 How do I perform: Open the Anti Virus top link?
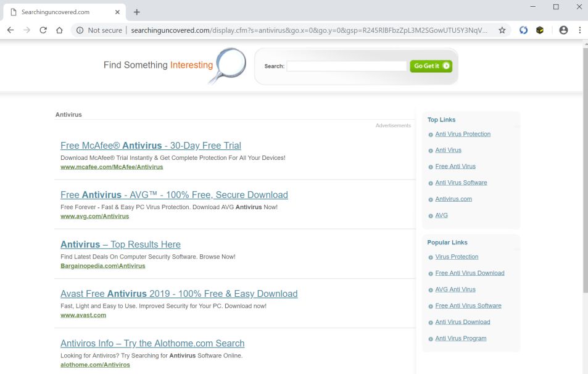448,150
